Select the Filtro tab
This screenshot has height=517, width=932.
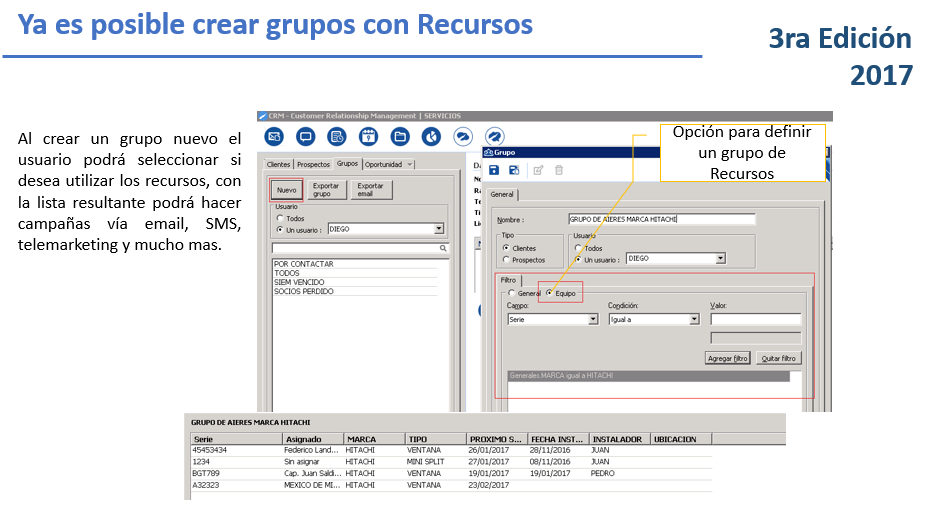[x=508, y=280]
